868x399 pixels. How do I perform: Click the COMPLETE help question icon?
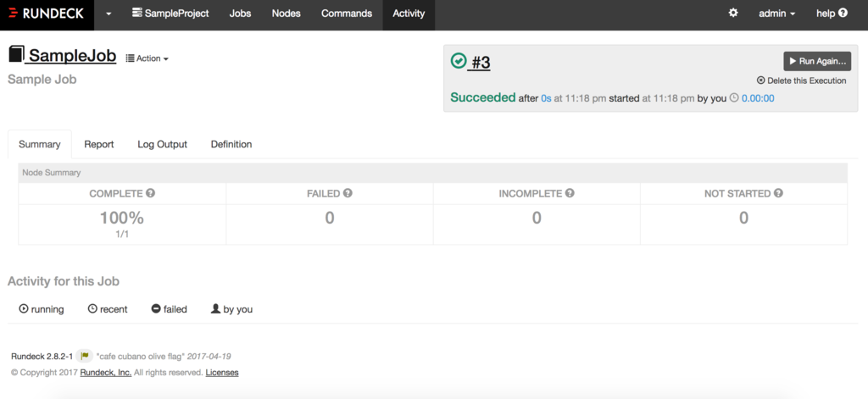151,194
